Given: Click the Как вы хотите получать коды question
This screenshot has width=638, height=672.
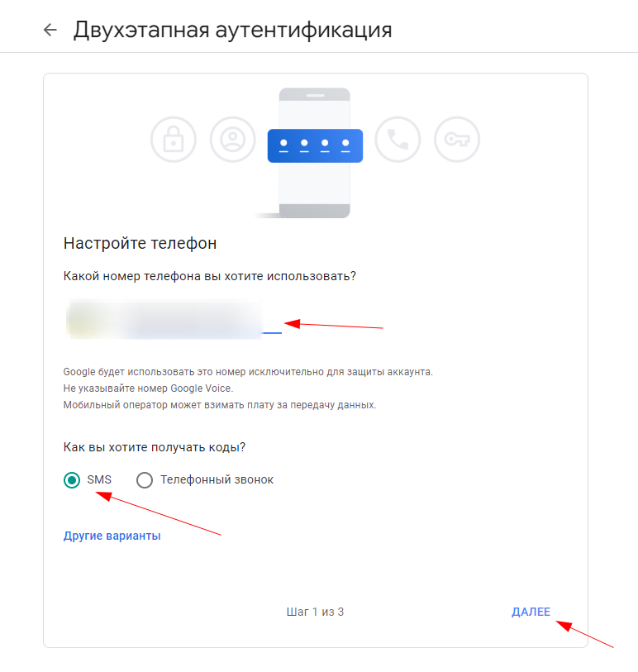Looking at the screenshot, I should [155, 447].
